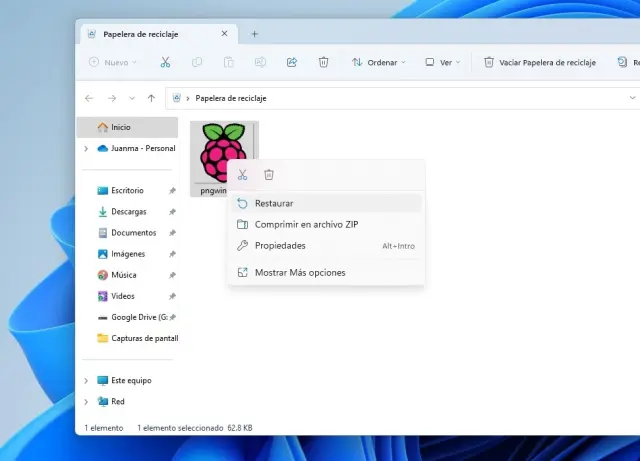Click the trash icon in context menu
The image size is (640, 461).
tap(269, 175)
